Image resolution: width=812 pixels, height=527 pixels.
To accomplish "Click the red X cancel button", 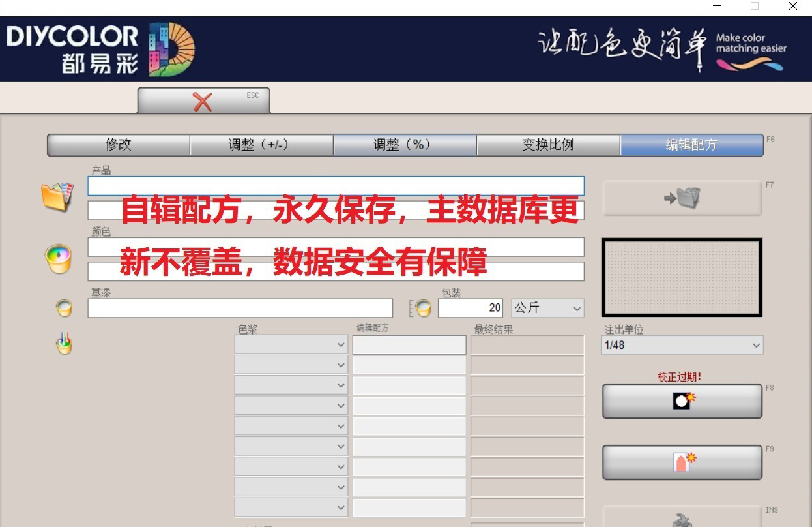I will coord(203,101).
